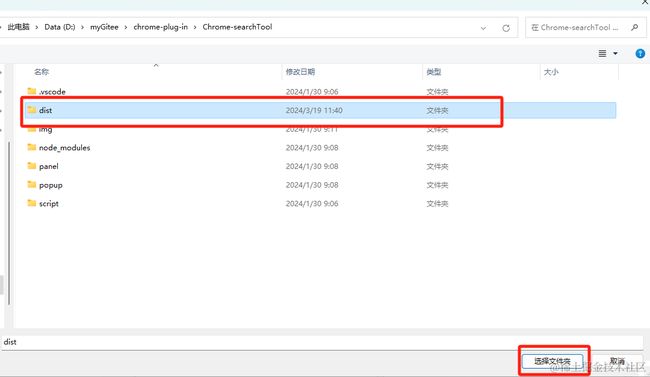650x377 pixels.
Task: Select the dist folder name
Action: click(x=45, y=110)
